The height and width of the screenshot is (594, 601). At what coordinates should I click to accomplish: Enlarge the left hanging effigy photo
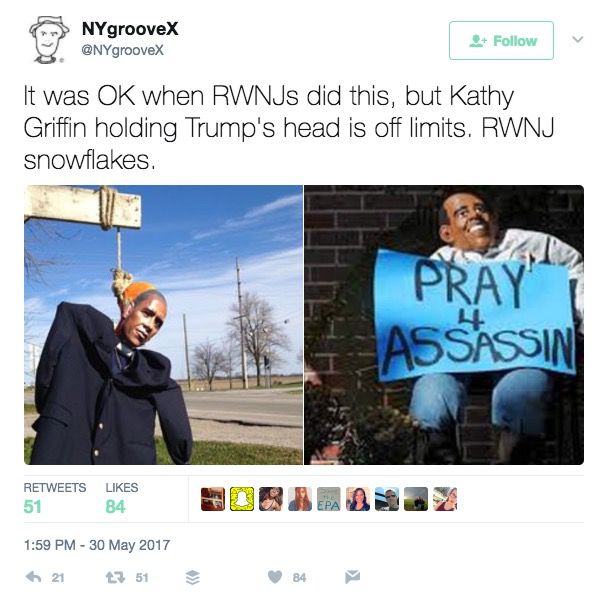pyautogui.click(x=163, y=325)
